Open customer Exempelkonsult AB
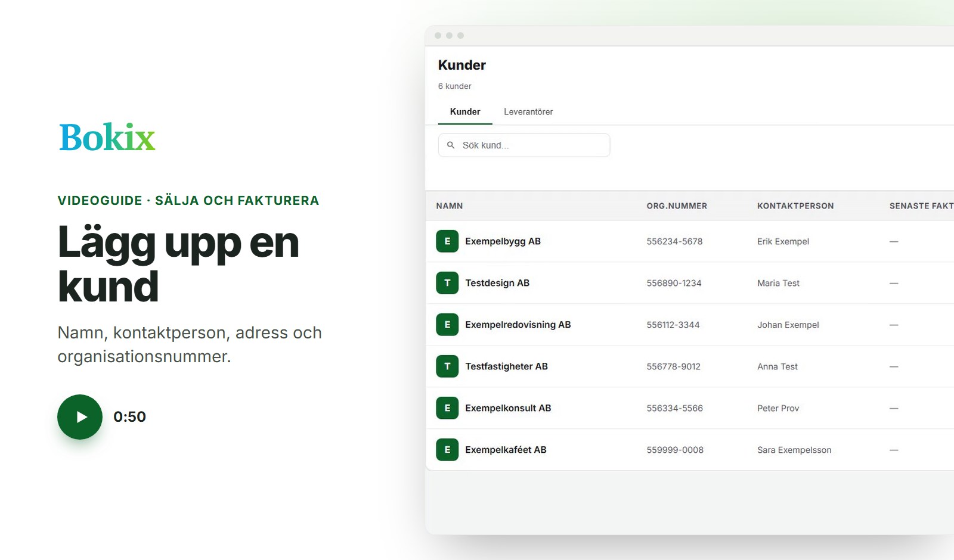This screenshot has height=560, width=954. point(508,408)
